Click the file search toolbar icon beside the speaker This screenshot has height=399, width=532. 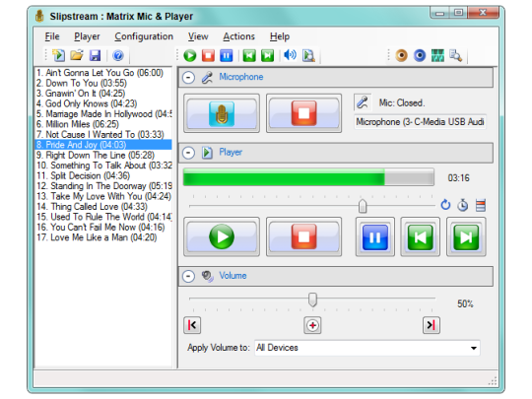[308, 55]
